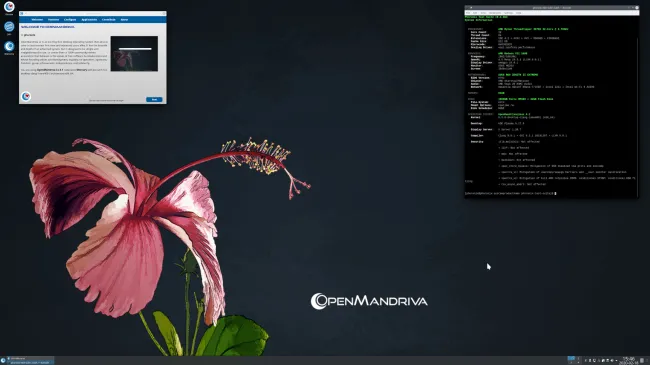Open the Welcome desktop icon

point(9,47)
